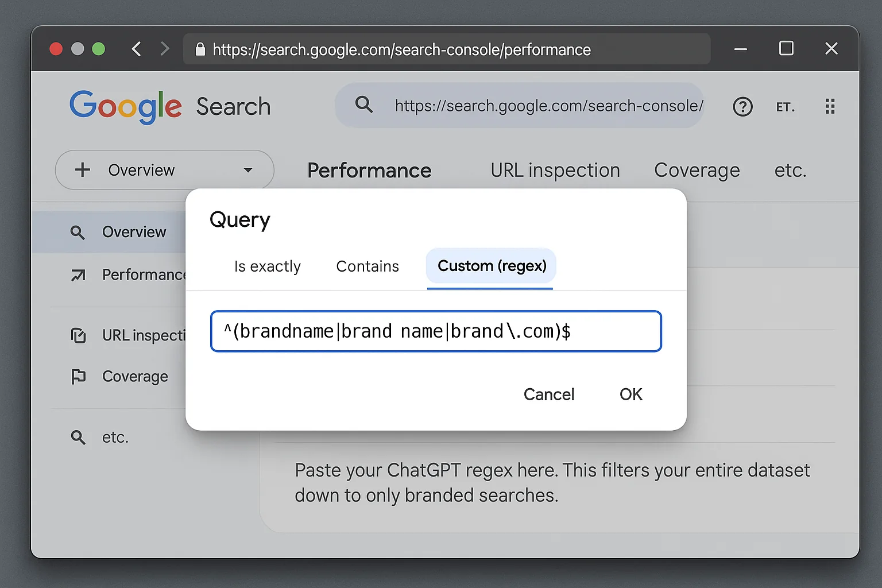Viewport: 882px width, 588px height.
Task: Click the magnifier icon in the Search Console search bar
Action: tap(364, 105)
